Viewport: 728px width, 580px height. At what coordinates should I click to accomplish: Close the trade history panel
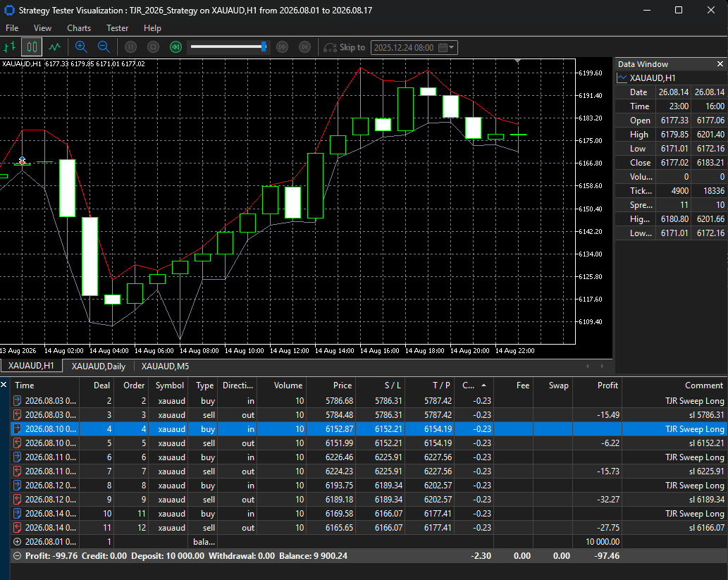point(4,385)
